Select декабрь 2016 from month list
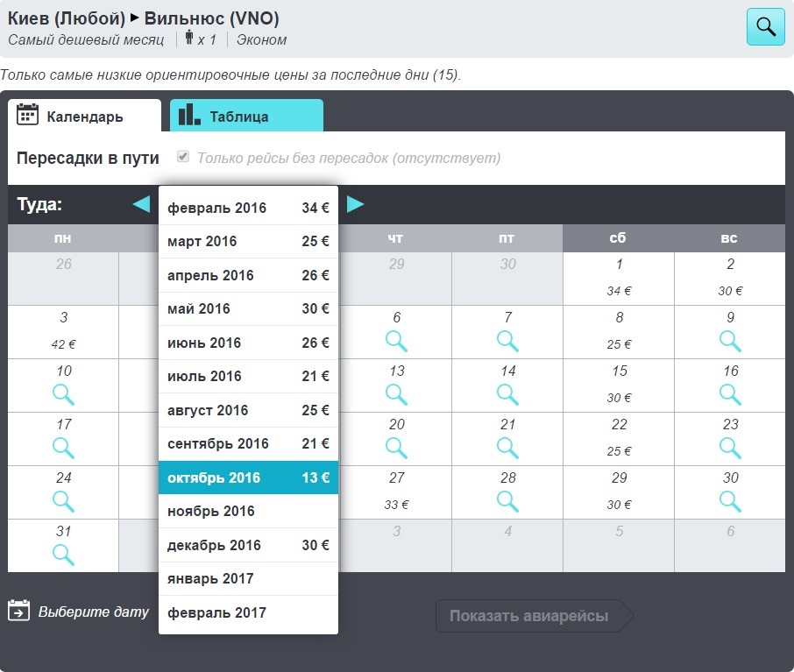The width and height of the screenshot is (794, 672). (x=248, y=545)
